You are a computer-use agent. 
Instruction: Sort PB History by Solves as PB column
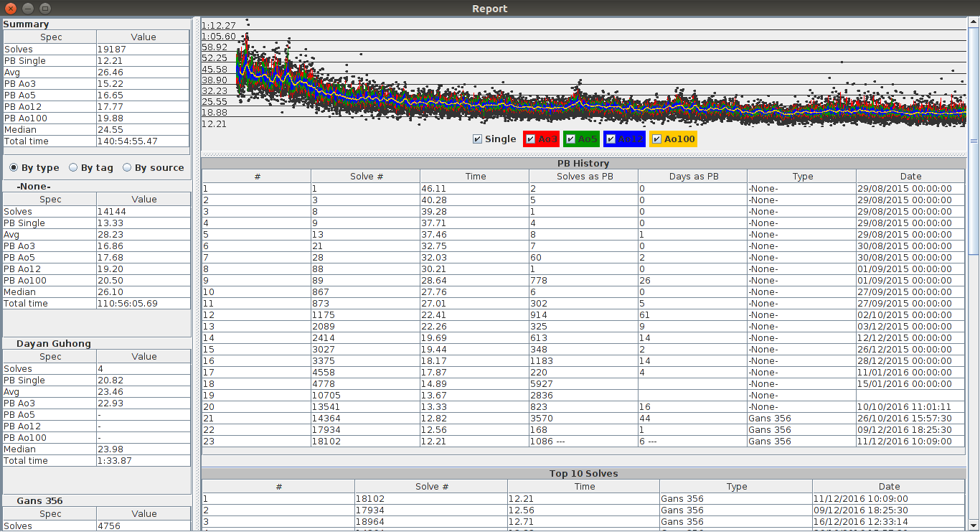tap(583, 176)
